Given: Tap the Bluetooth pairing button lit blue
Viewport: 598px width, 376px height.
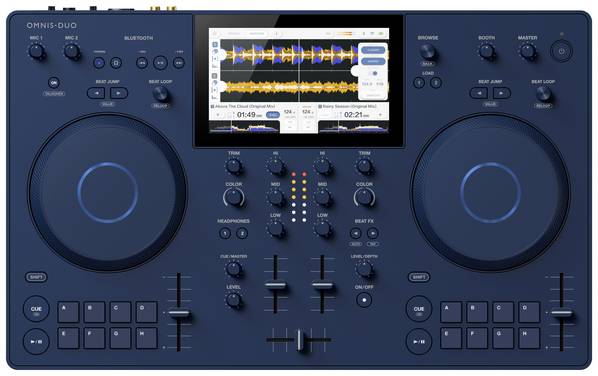Looking at the screenshot, I should [x=99, y=63].
